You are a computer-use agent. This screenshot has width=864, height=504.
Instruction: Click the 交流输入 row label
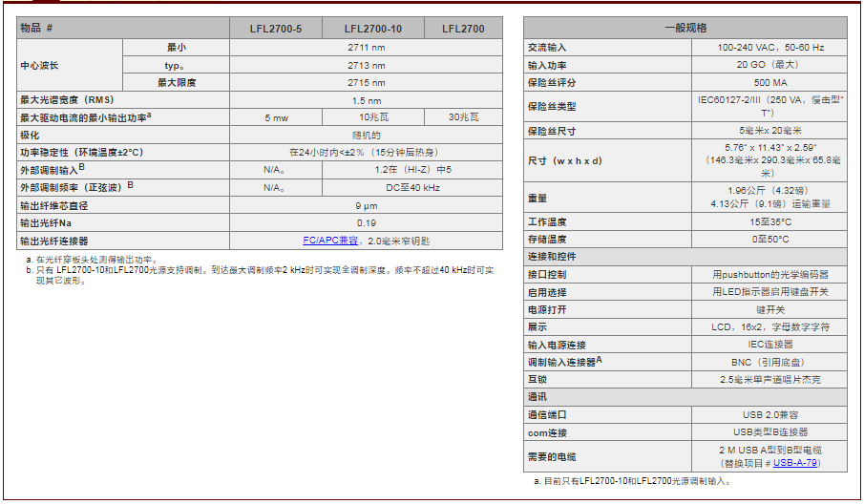[x=547, y=48]
